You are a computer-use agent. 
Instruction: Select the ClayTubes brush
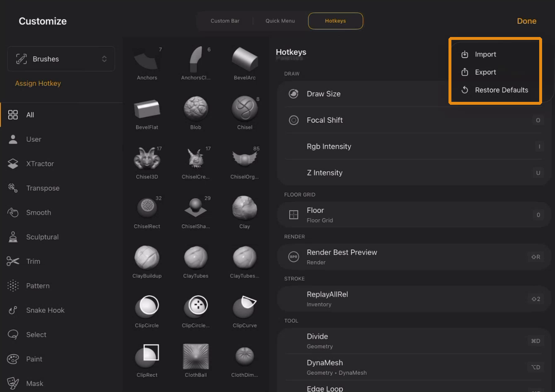tap(196, 261)
